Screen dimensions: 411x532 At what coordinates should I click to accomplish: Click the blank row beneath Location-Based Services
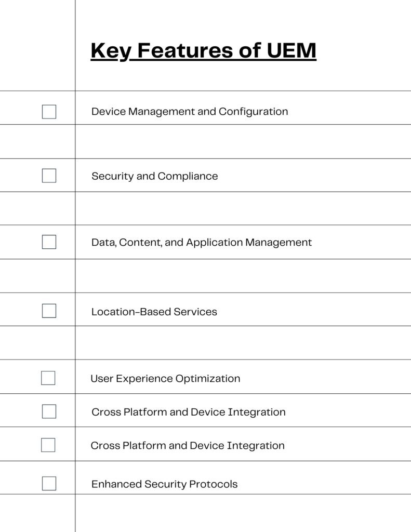205,343
